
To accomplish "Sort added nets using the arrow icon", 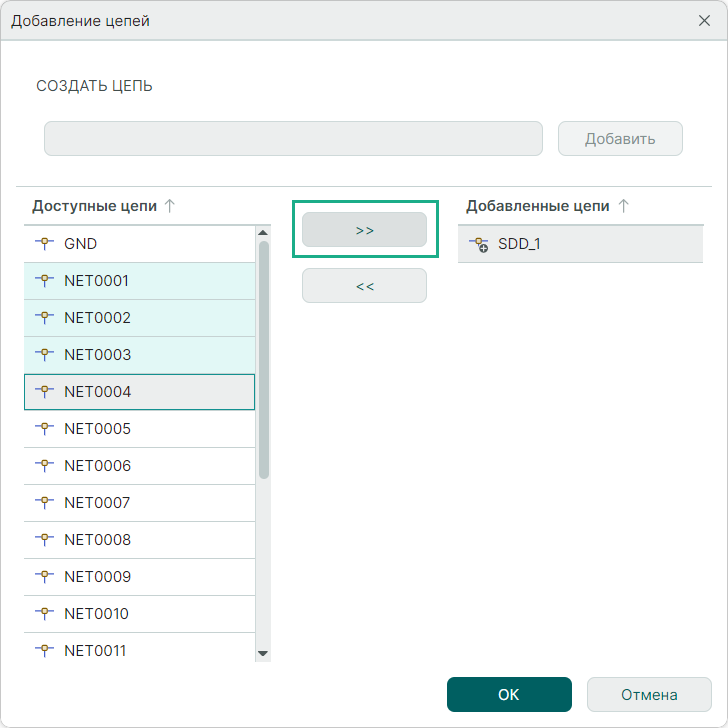I will tap(624, 206).
